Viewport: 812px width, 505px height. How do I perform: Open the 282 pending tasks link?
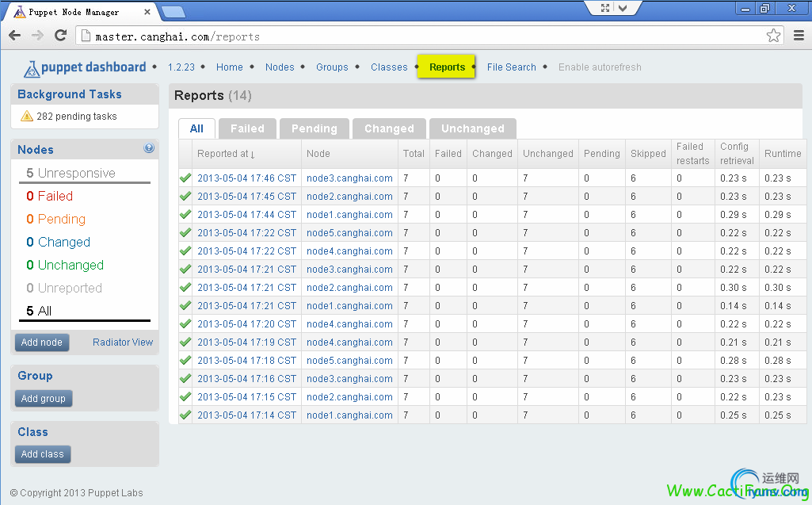[x=77, y=116]
